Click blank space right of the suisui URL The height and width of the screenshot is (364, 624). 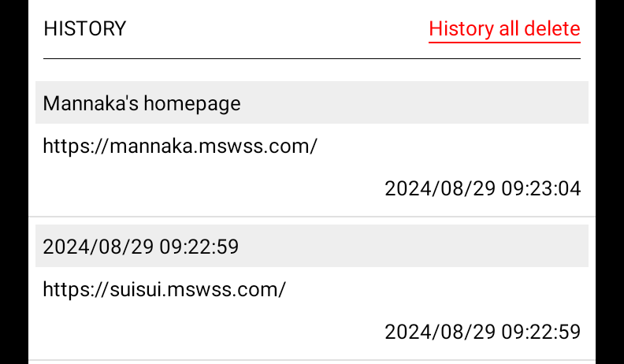pos(441,289)
